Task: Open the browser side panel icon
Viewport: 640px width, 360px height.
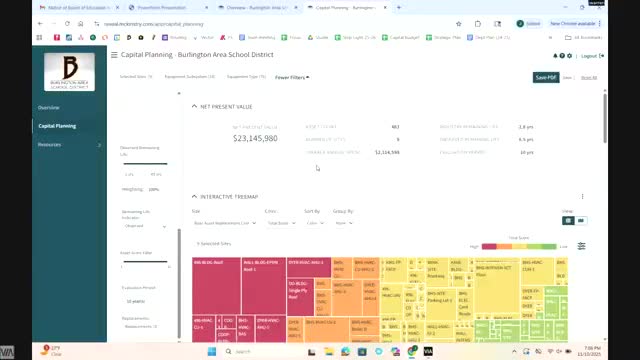Action: coord(498,24)
